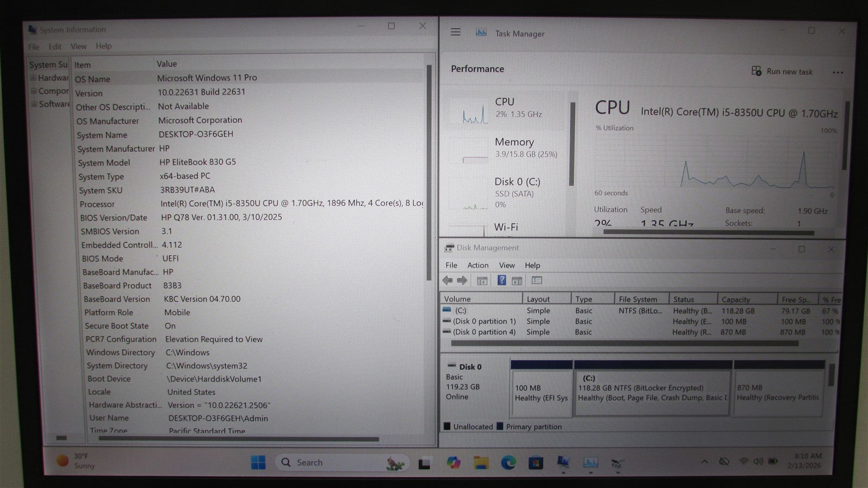Click the Run new task button
The width and height of the screenshot is (868, 488).
782,71
